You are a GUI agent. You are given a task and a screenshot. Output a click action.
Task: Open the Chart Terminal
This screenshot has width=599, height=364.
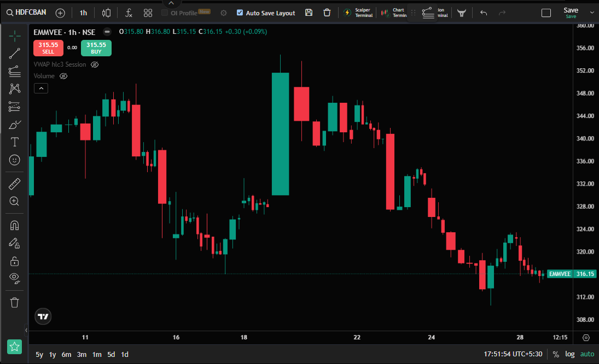[x=393, y=13]
